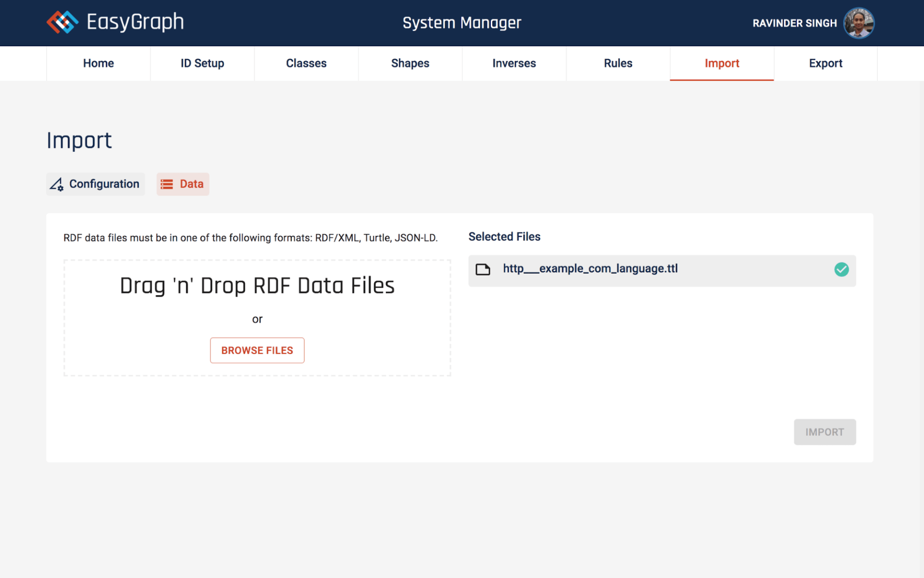The width and height of the screenshot is (924, 578).
Task: Open the Home tab
Action: 98,63
